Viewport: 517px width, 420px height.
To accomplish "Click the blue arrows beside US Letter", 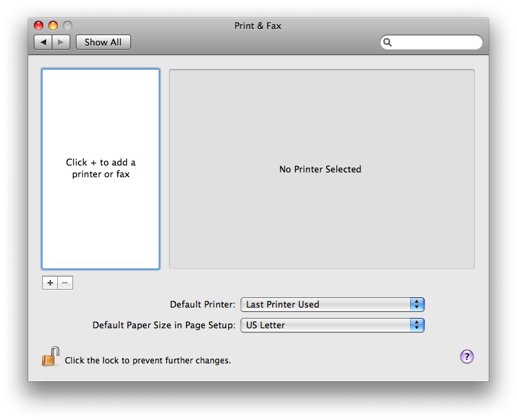I will point(417,325).
